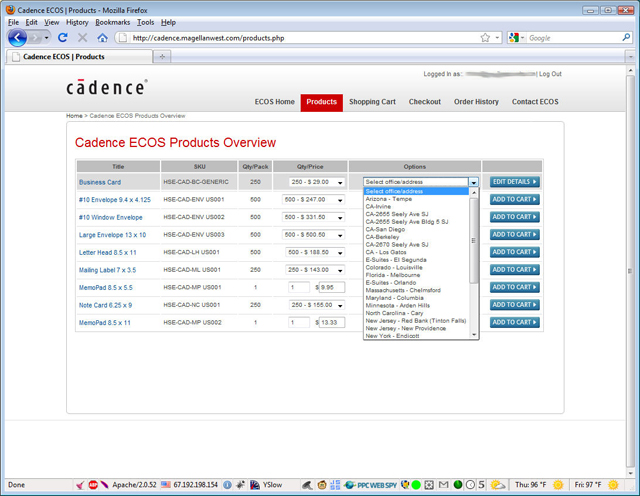Open the back/forward history dropdown arrow
Viewport: 640px width, 496px height.
(x=47, y=38)
